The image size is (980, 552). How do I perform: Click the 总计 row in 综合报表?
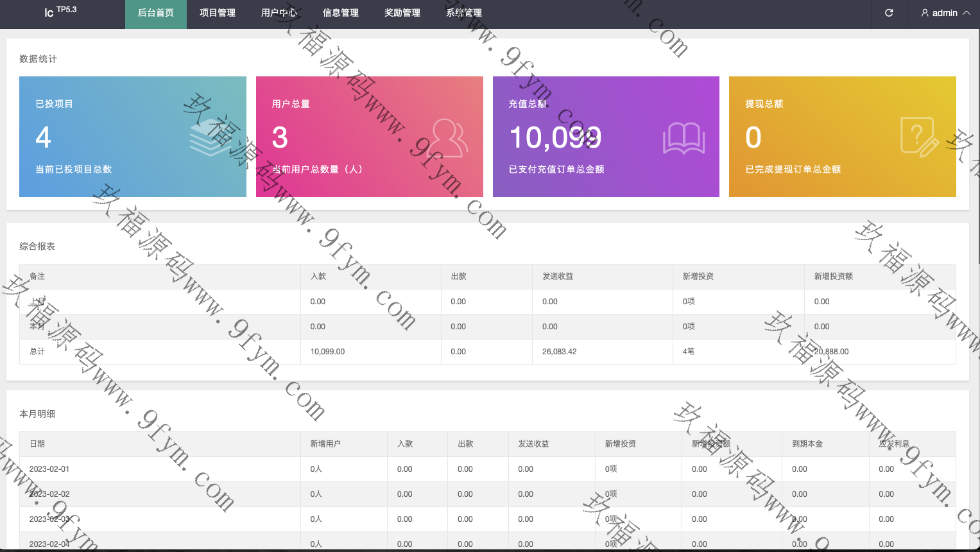37,352
